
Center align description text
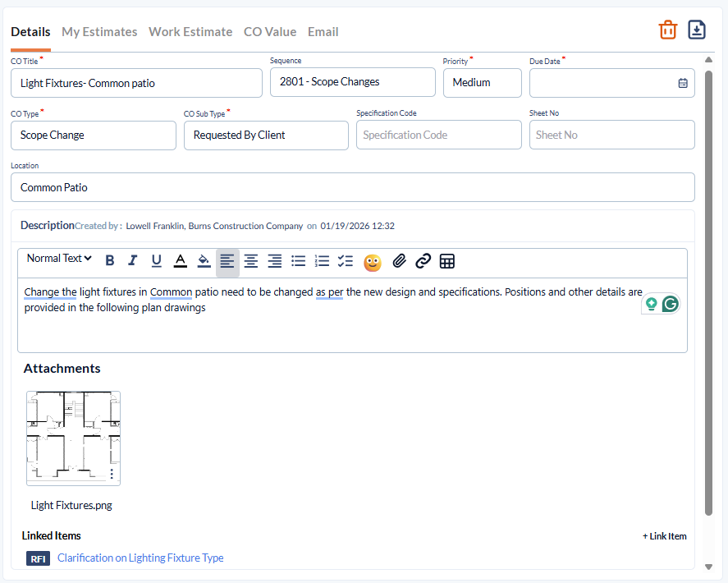click(251, 261)
